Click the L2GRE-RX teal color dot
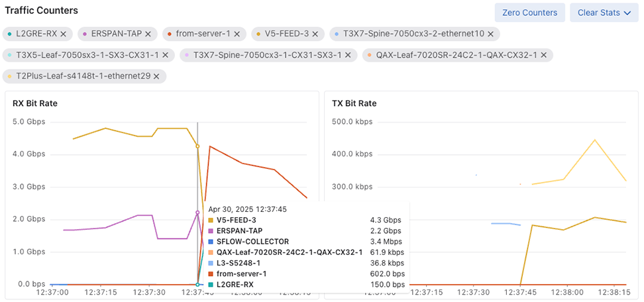Viewport: 644px width, 302px height. point(10,33)
